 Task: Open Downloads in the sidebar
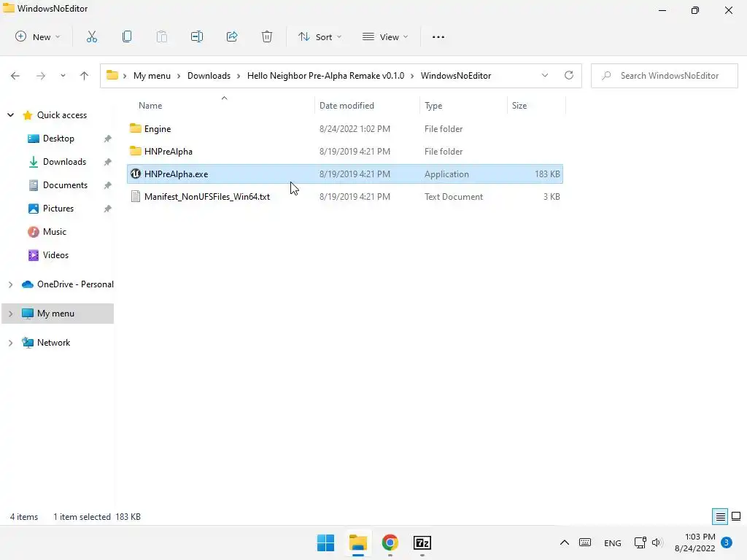point(64,161)
